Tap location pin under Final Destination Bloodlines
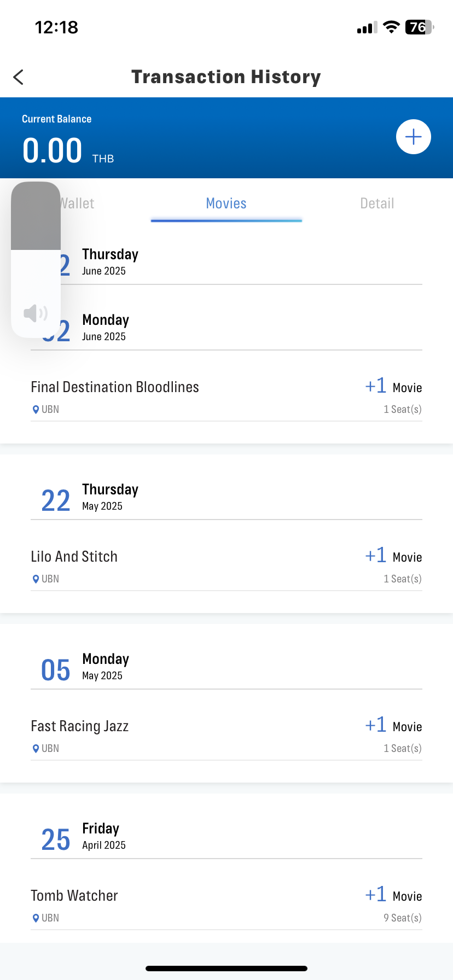The image size is (453, 980). 36,410
